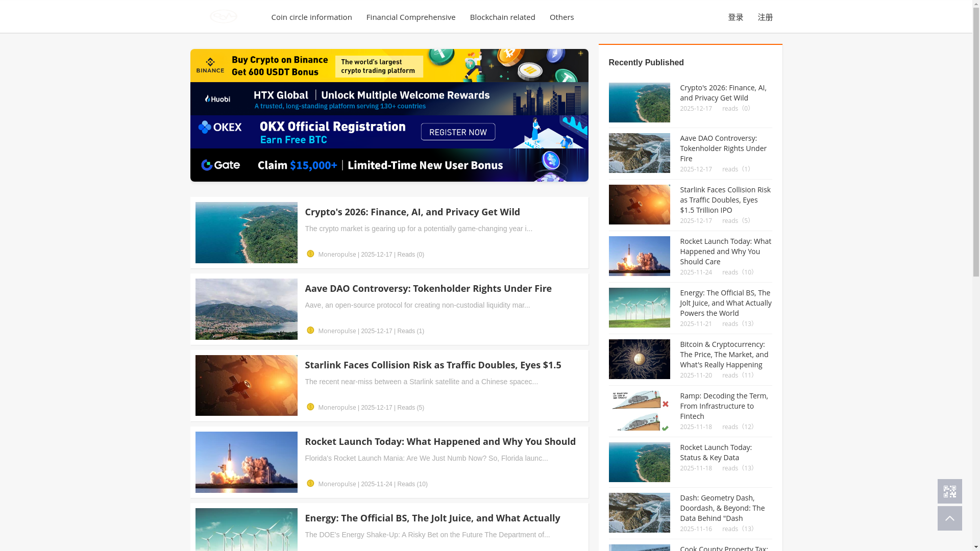Open the Blockchain related menu
The height and width of the screenshot is (551, 980).
502,17
